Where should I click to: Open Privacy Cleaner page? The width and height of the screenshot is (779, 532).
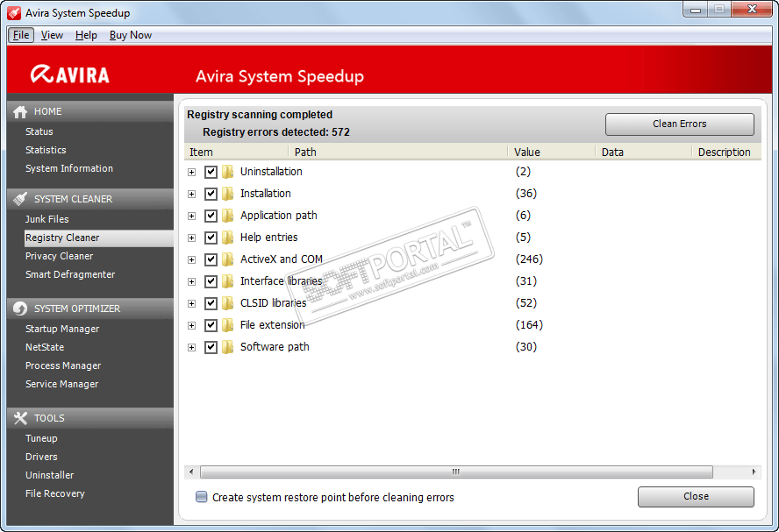[59, 256]
